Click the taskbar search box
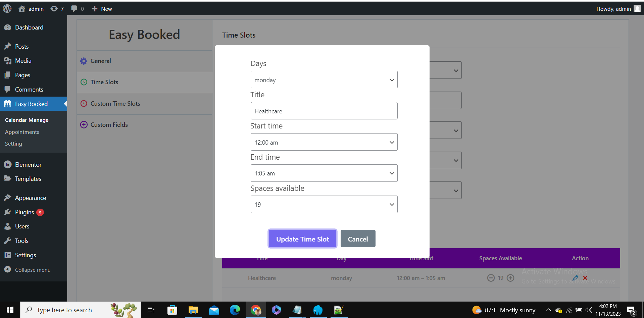 pos(81,310)
